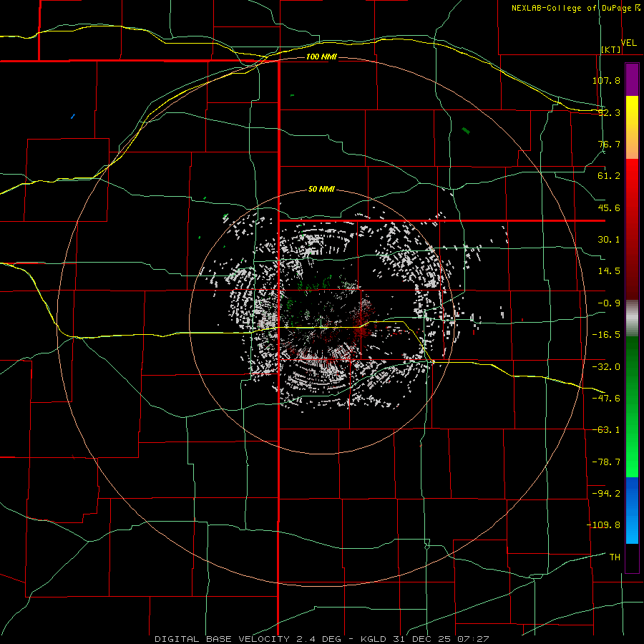Click the [KT] units label
The image size is (644, 644).
click(611, 49)
